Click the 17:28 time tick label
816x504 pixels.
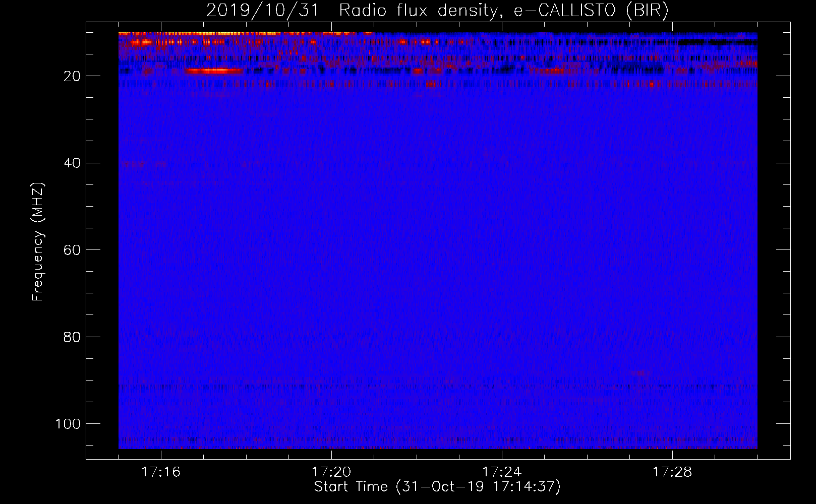(x=672, y=472)
